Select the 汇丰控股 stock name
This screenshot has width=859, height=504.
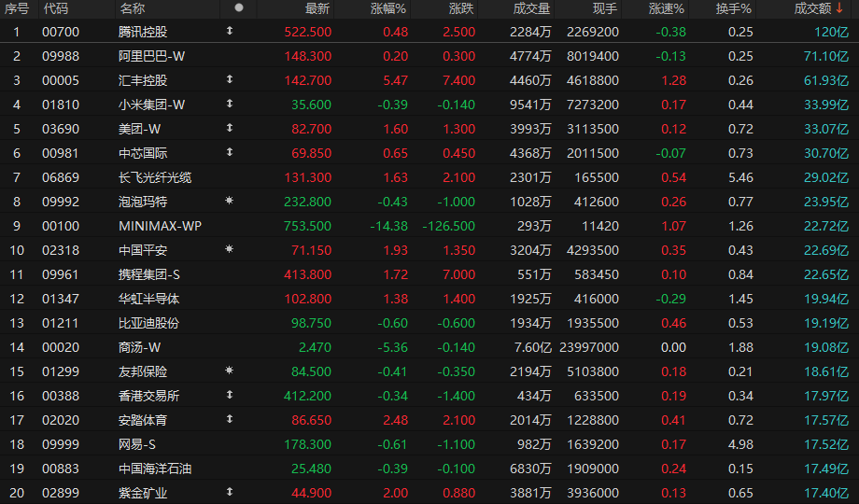(x=143, y=80)
